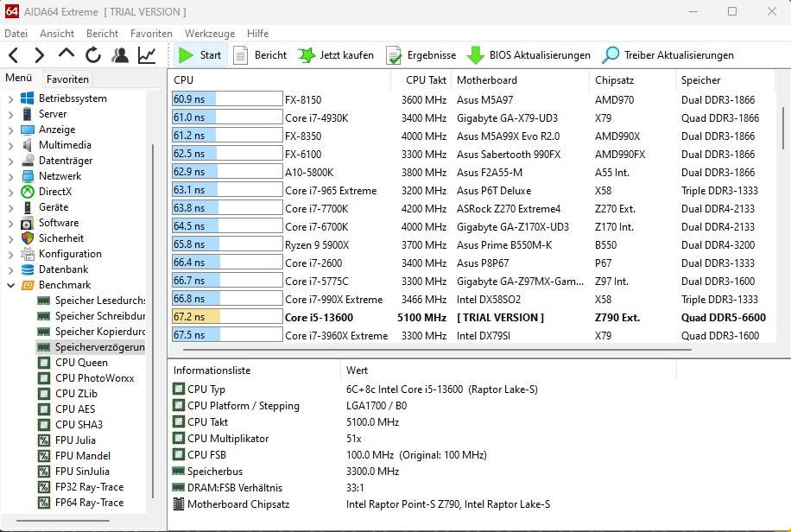Open the CPU ZLib benchmark

[x=67, y=394]
